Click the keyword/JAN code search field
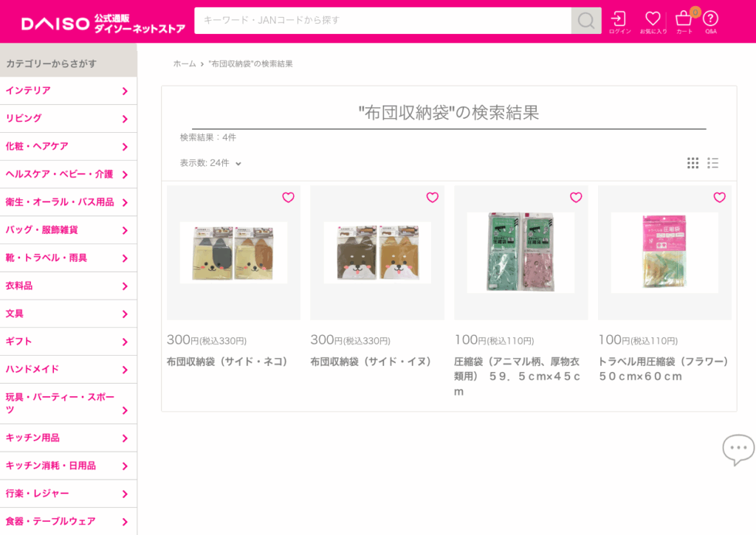 383,21
